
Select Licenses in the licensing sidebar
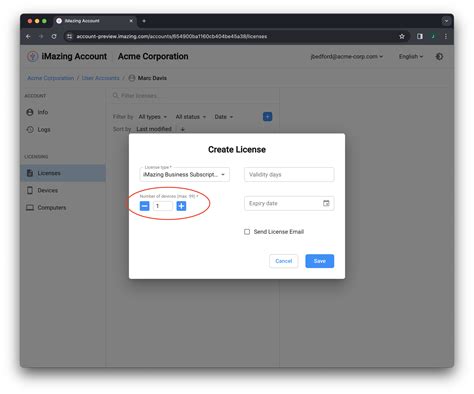click(63, 173)
